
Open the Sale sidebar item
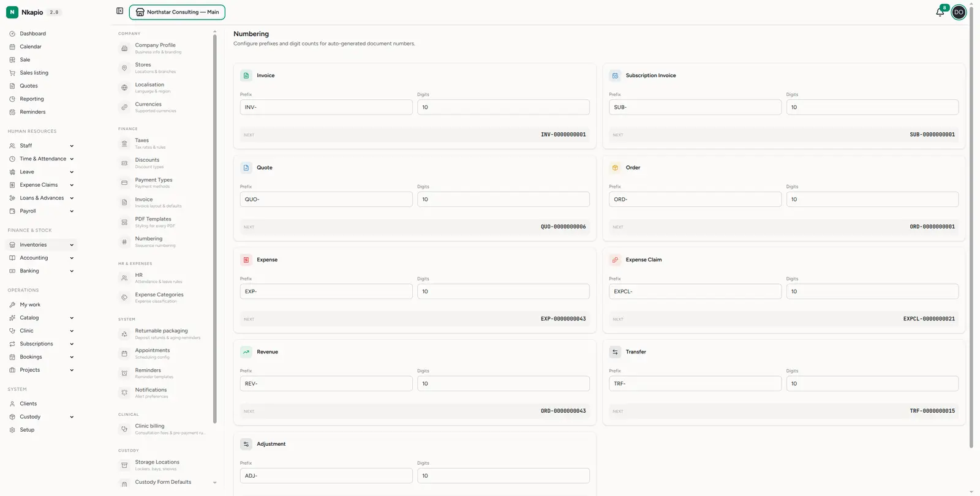(41, 60)
